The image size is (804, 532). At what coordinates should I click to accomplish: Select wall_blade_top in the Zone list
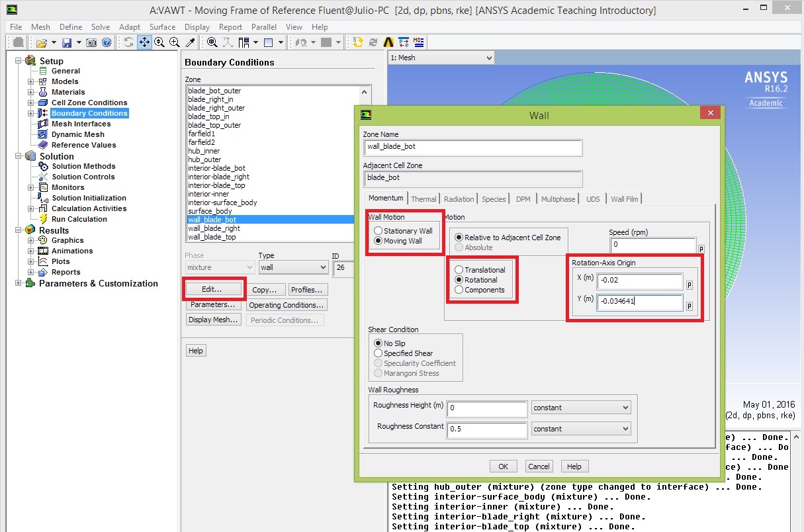tap(212, 237)
